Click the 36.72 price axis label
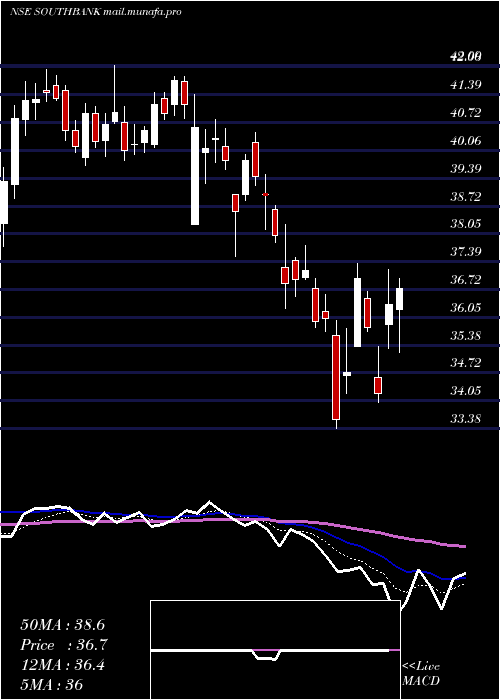The height and width of the screenshot is (700, 500). [465, 280]
